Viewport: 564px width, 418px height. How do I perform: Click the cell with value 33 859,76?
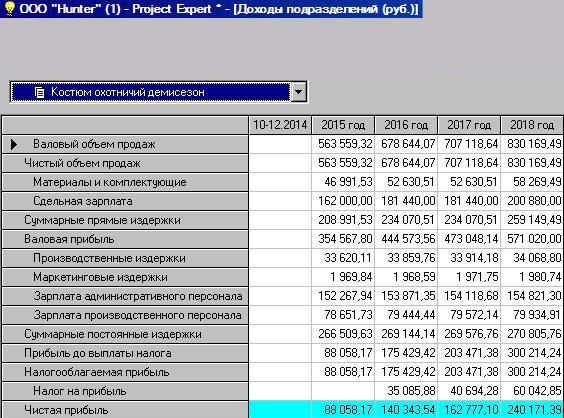pyautogui.click(x=406, y=258)
